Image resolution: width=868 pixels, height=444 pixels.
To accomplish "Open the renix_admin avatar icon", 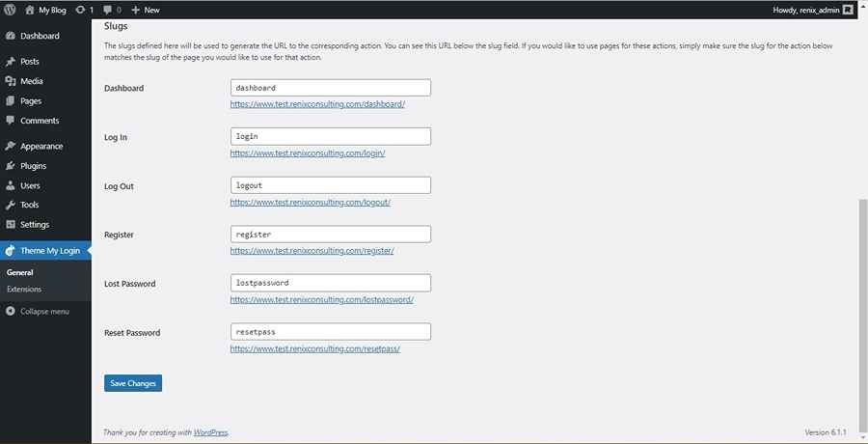I will tap(848, 10).
